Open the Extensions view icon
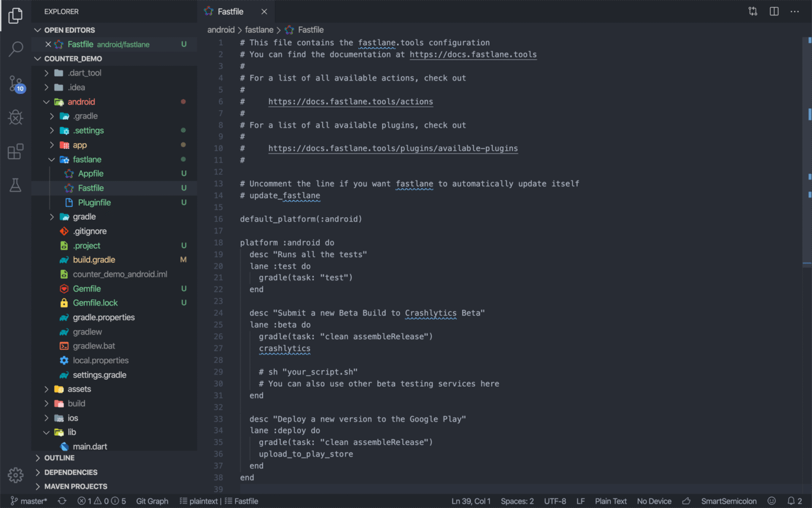This screenshot has height=508, width=812. point(16,151)
